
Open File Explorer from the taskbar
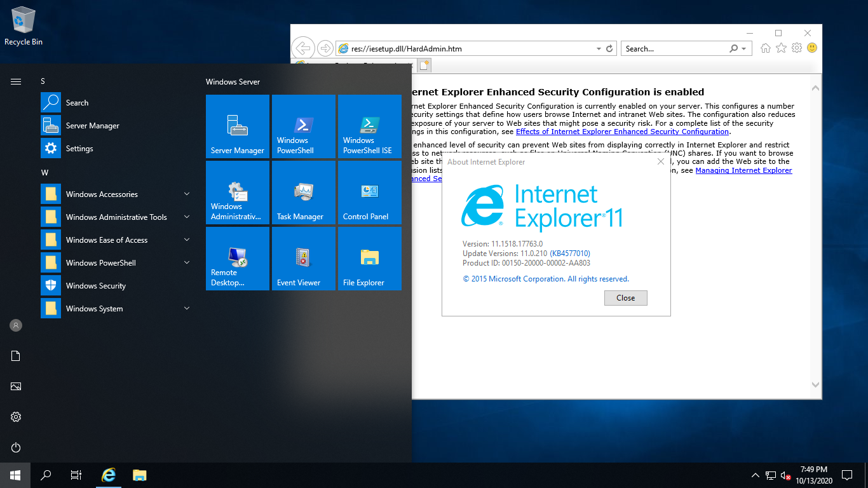(140, 475)
